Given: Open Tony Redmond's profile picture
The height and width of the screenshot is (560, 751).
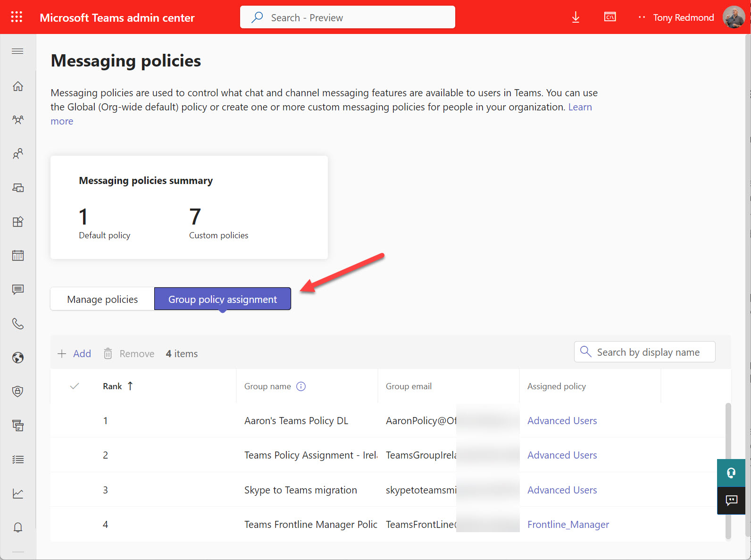Looking at the screenshot, I should point(734,17).
